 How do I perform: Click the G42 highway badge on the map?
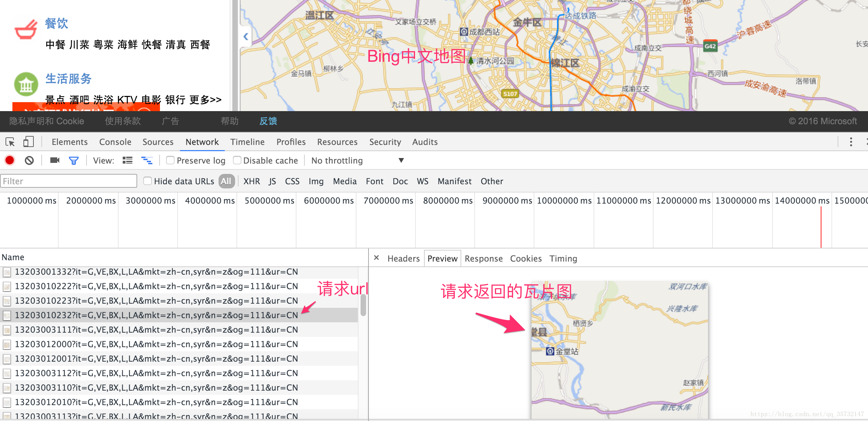pyautogui.click(x=710, y=46)
